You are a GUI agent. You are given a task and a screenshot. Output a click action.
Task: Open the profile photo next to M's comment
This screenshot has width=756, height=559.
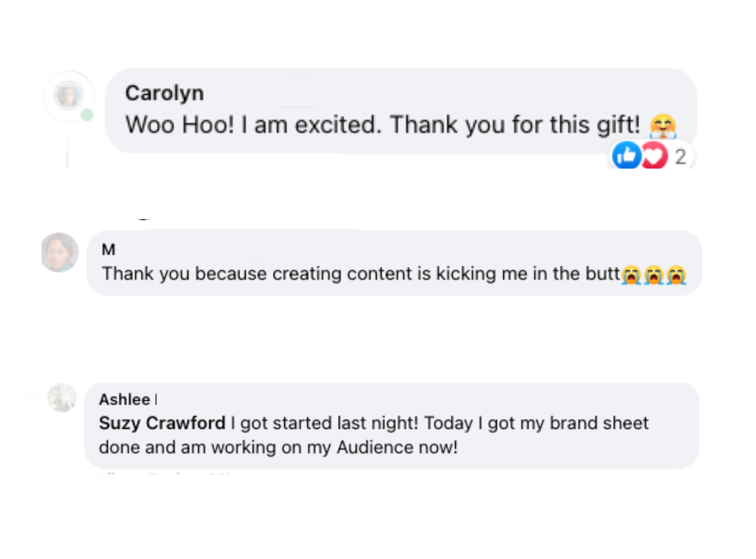click(x=59, y=253)
